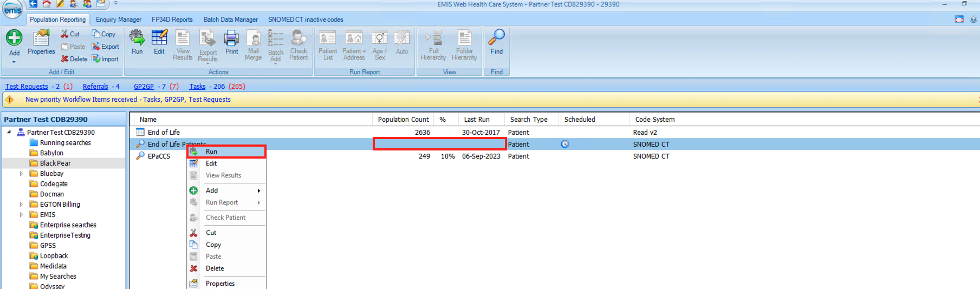
Task: Switch to FP34D Reports tab
Action: pyautogui.click(x=172, y=19)
